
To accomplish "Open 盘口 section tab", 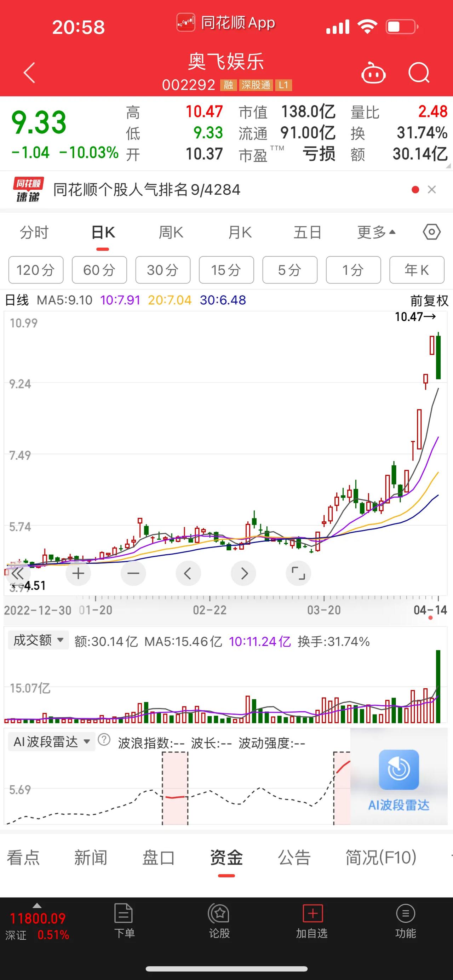I will [158, 858].
